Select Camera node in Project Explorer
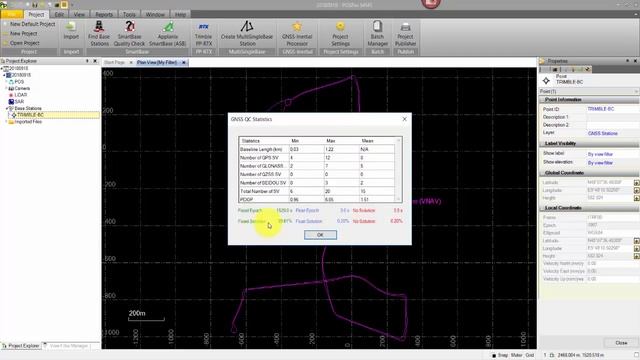The width and height of the screenshot is (640, 360). [22, 88]
